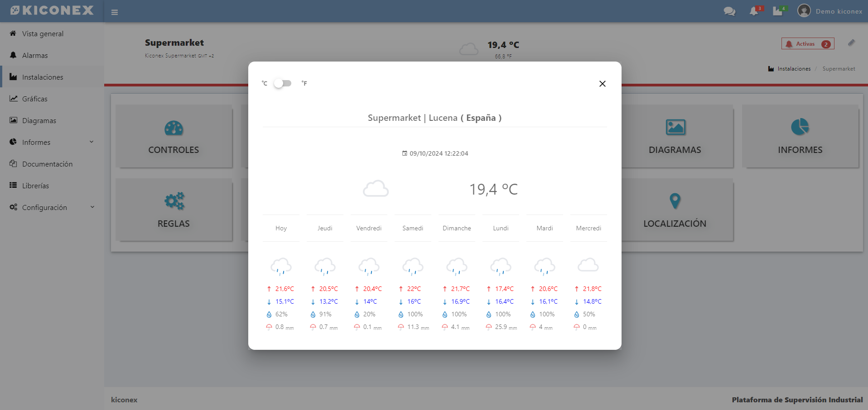Screen dimensions: 868x410
Task: Open the CONTROLES gauge tile
Action: tap(174, 136)
